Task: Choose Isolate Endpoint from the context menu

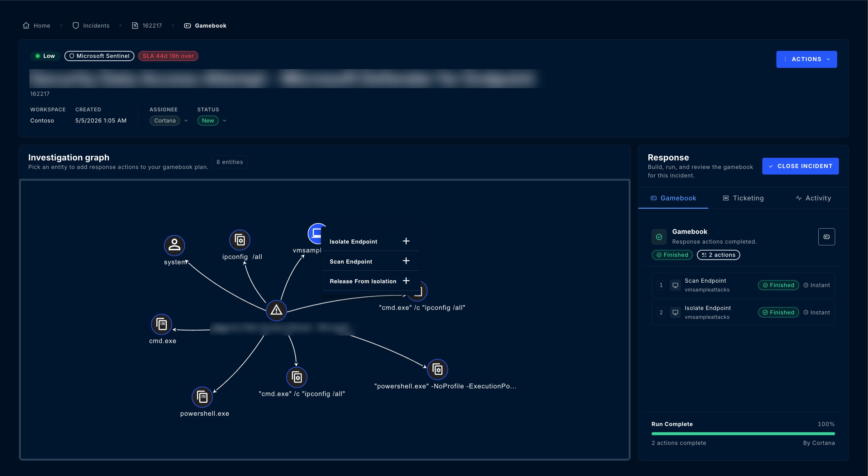Action: tap(370, 241)
